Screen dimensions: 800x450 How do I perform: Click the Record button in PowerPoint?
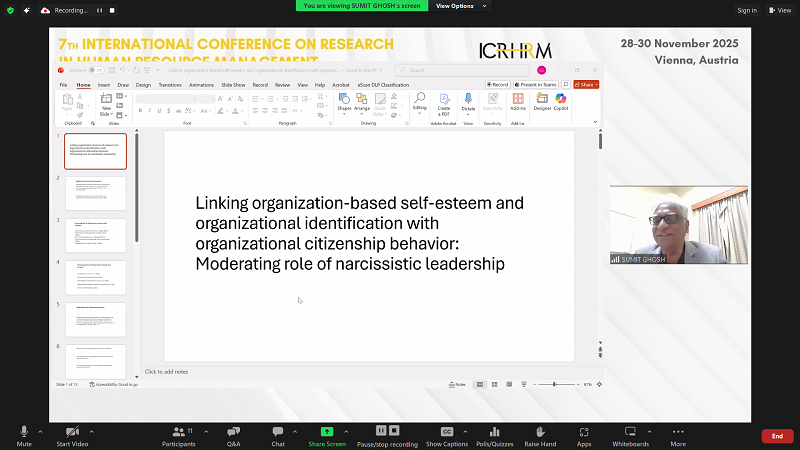coord(497,85)
